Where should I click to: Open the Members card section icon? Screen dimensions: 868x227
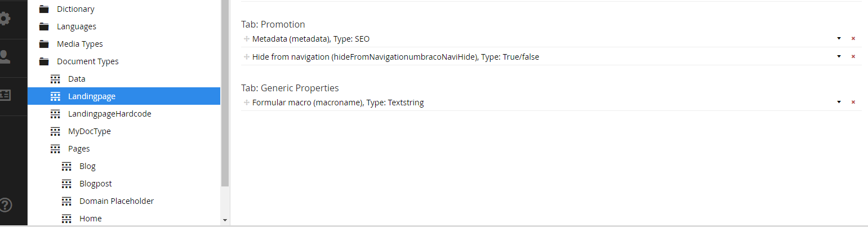pos(5,95)
